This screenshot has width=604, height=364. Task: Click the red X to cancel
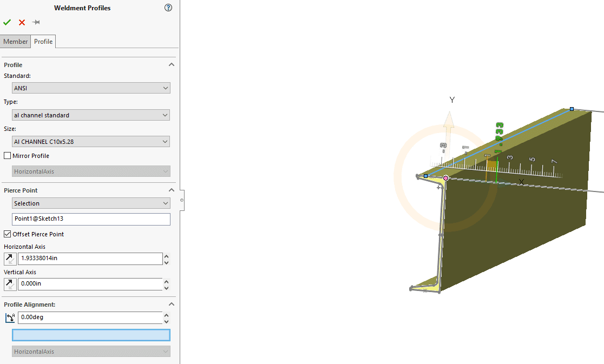[22, 22]
